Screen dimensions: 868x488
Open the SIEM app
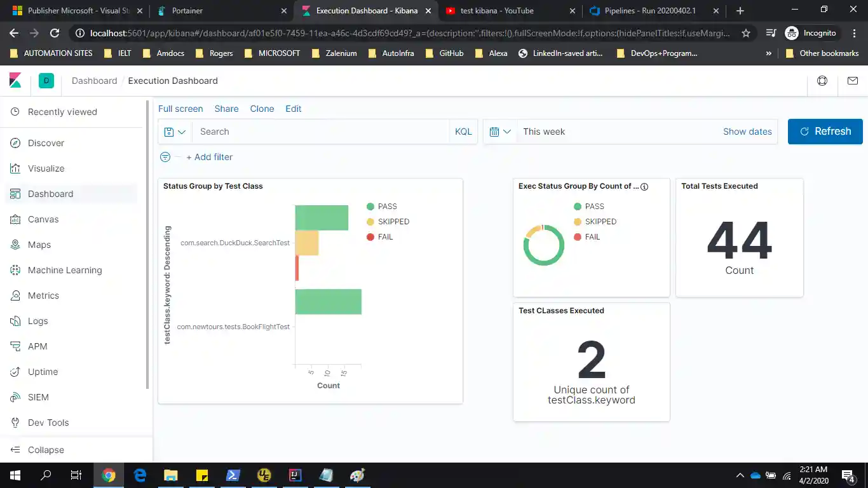point(38,397)
